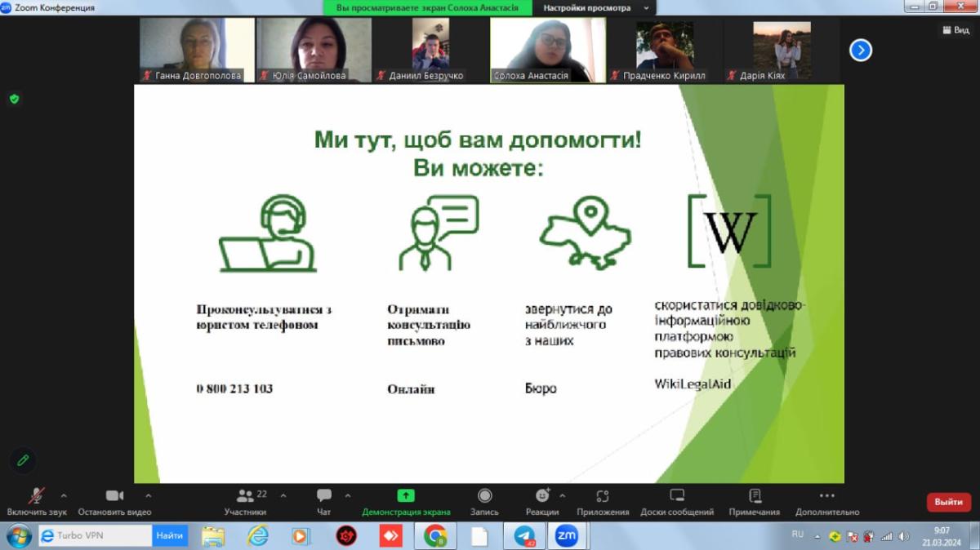Open Доски сообщений whiteboards
Viewport: 980px width, 550px height.
(x=677, y=496)
